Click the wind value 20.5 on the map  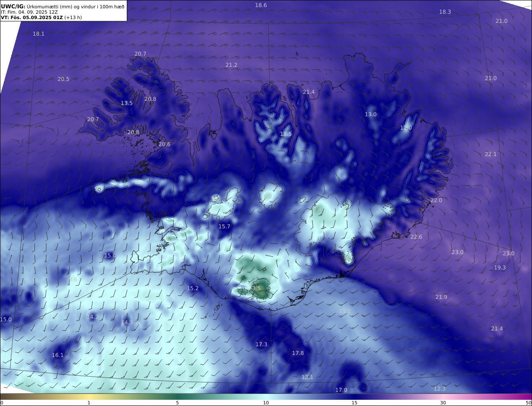pyautogui.click(x=64, y=79)
